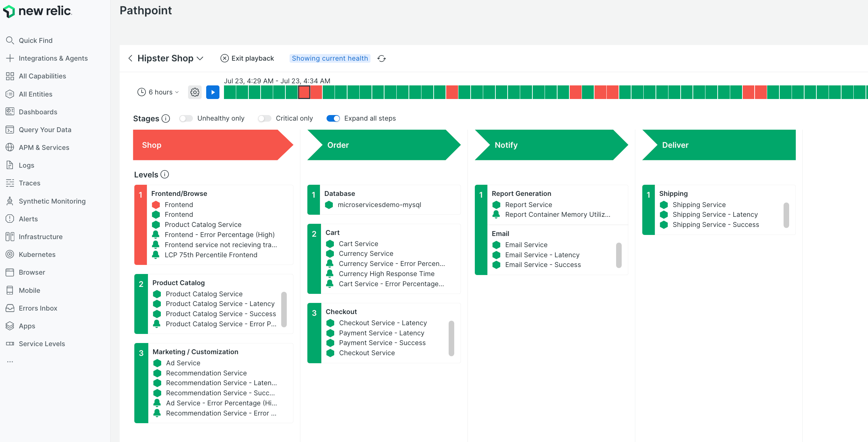Disable Expand all steps switch
Viewport: 868px width, 442px height.
point(333,119)
